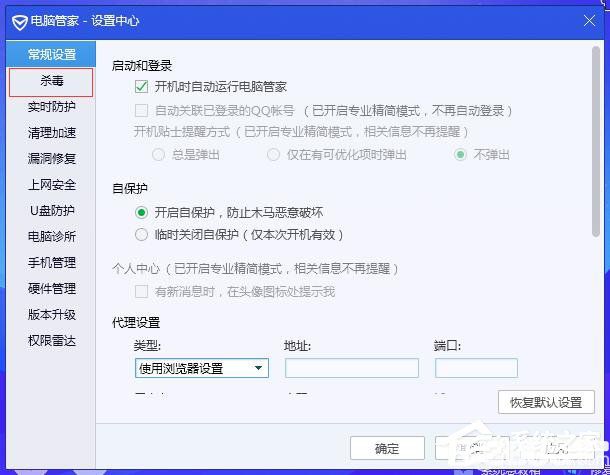Screen dimensions: 610x475
Task: Open the 硬件管理 tab
Action: point(51,289)
